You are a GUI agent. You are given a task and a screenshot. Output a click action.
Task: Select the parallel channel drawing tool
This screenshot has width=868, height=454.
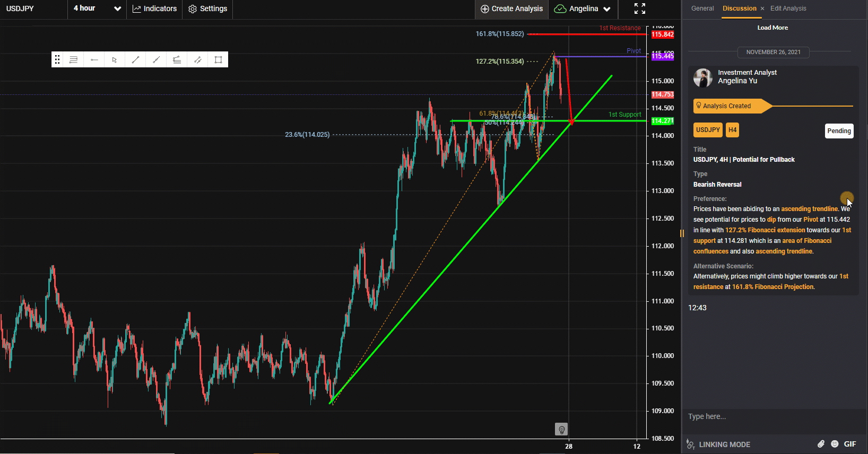click(197, 60)
